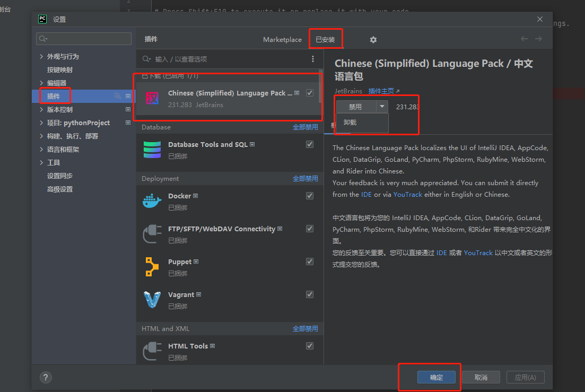Click the plugins gear settings icon

click(373, 40)
